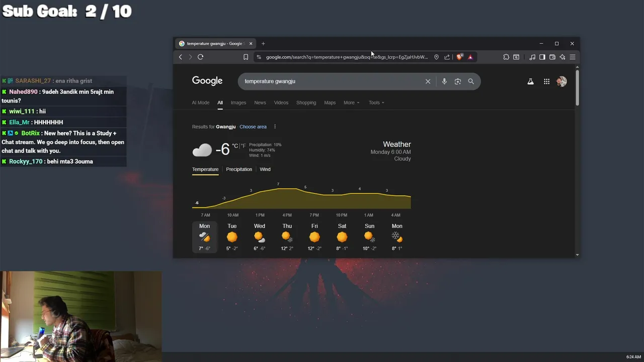Image resolution: width=644 pixels, height=362 pixels.
Task: Reload the Google results page
Action: (x=200, y=57)
